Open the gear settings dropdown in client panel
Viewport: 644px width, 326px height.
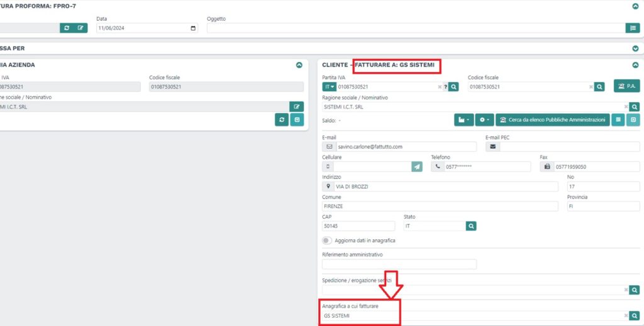(484, 120)
